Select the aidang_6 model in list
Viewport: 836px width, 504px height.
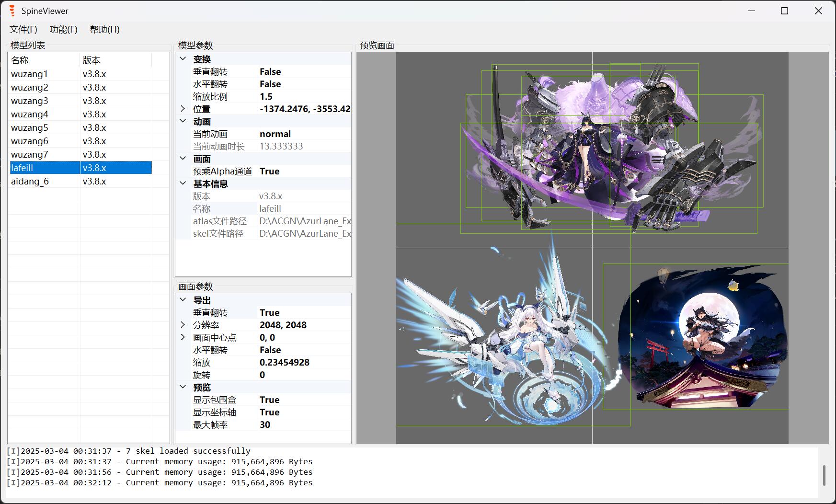(30, 182)
